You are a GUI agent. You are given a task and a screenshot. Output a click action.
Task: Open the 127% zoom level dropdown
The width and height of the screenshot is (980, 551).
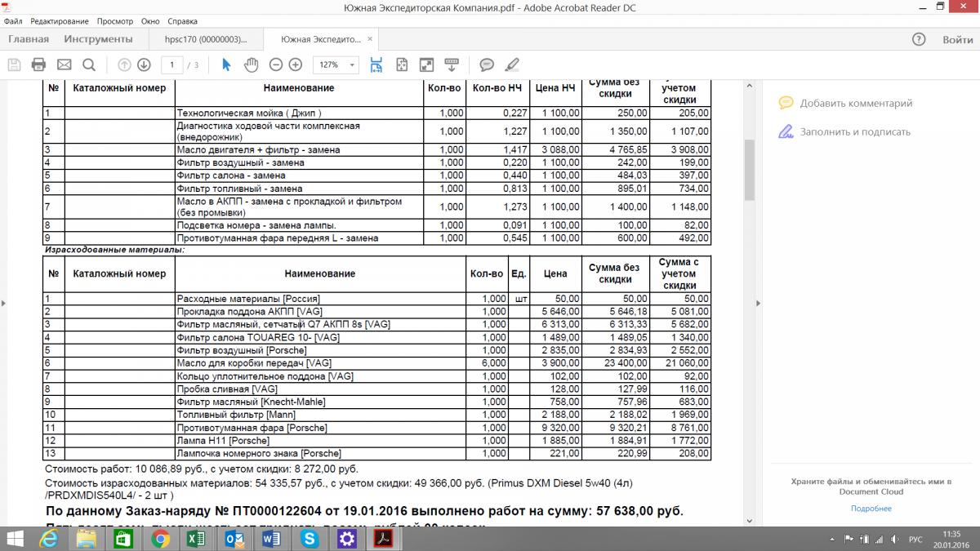[337, 64]
